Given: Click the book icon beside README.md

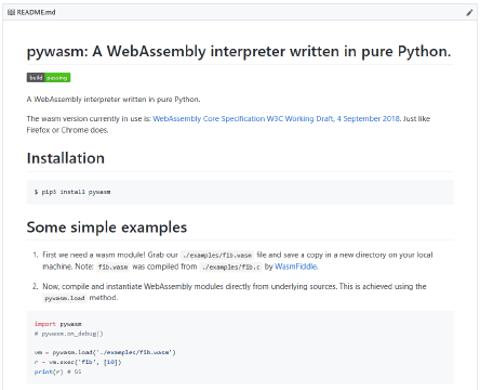Looking at the screenshot, I should (x=11, y=12).
